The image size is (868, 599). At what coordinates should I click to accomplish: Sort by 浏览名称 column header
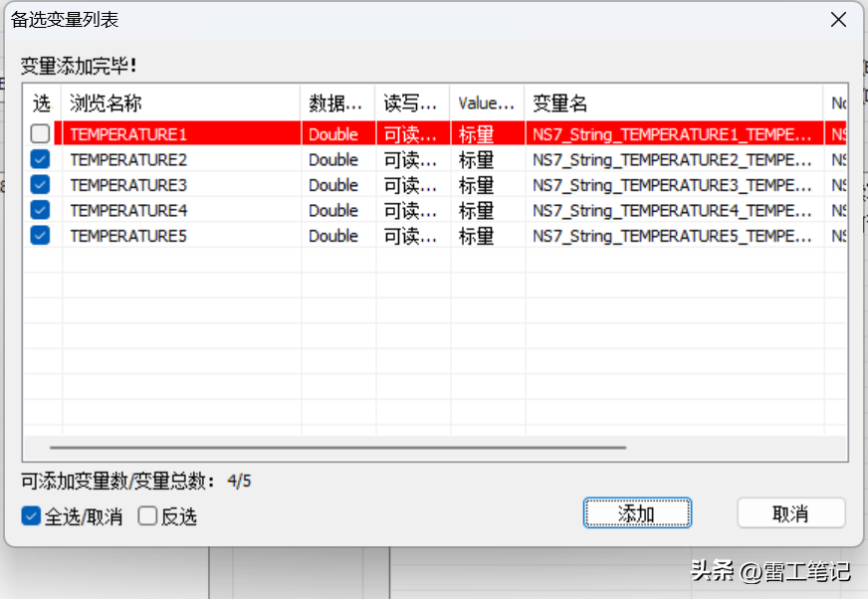tap(181, 102)
